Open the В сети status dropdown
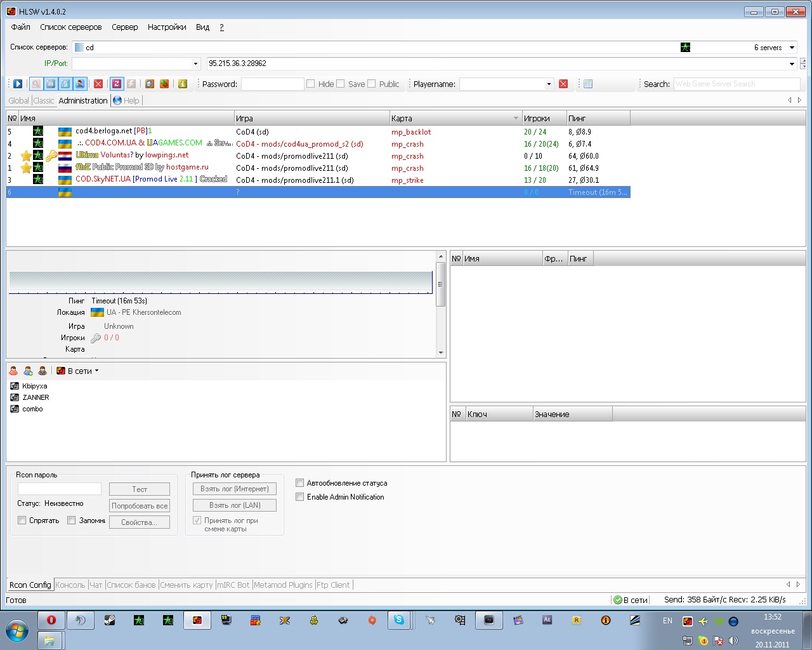Screen dimensions: 812x650 click(x=96, y=371)
